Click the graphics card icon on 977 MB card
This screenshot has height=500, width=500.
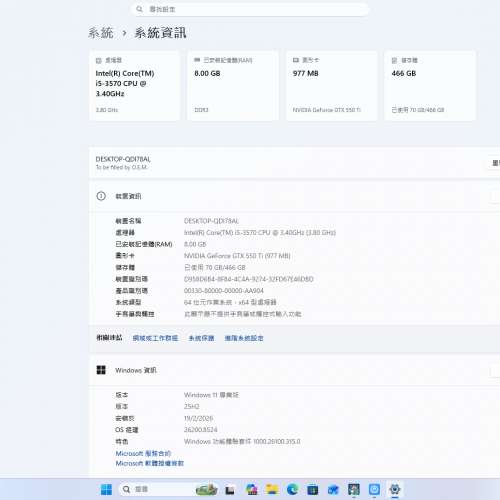coord(296,60)
